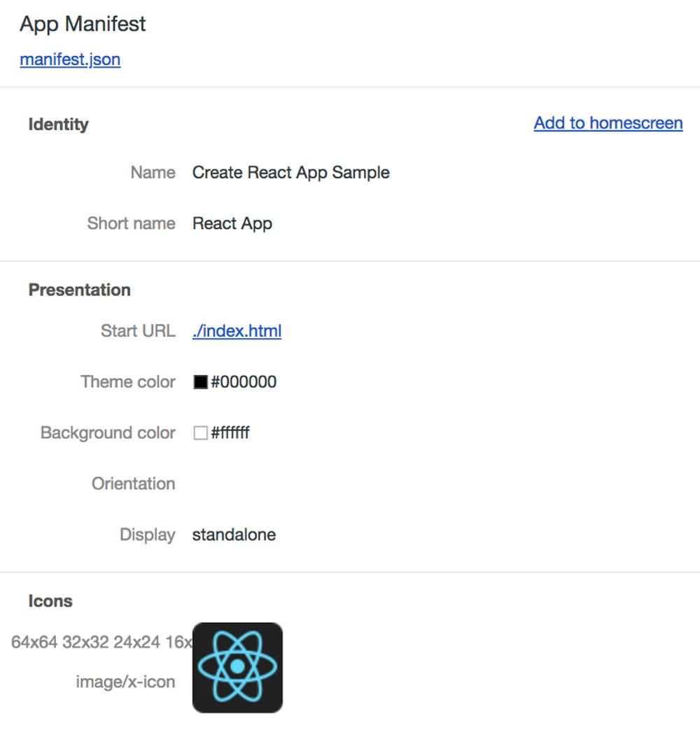Open the ./index.html start URL

tap(237, 331)
